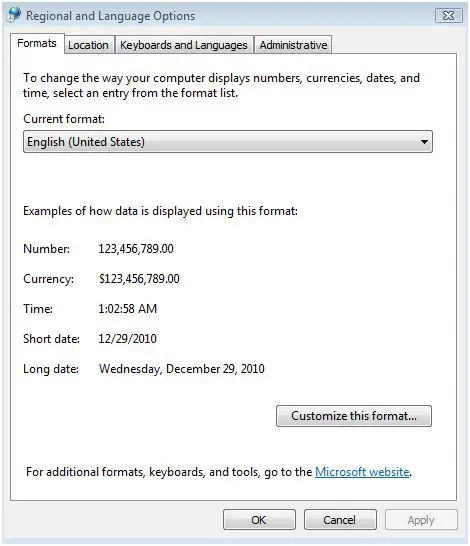Click Customize this format button
The image size is (470, 546).
pyautogui.click(x=354, y=416)
